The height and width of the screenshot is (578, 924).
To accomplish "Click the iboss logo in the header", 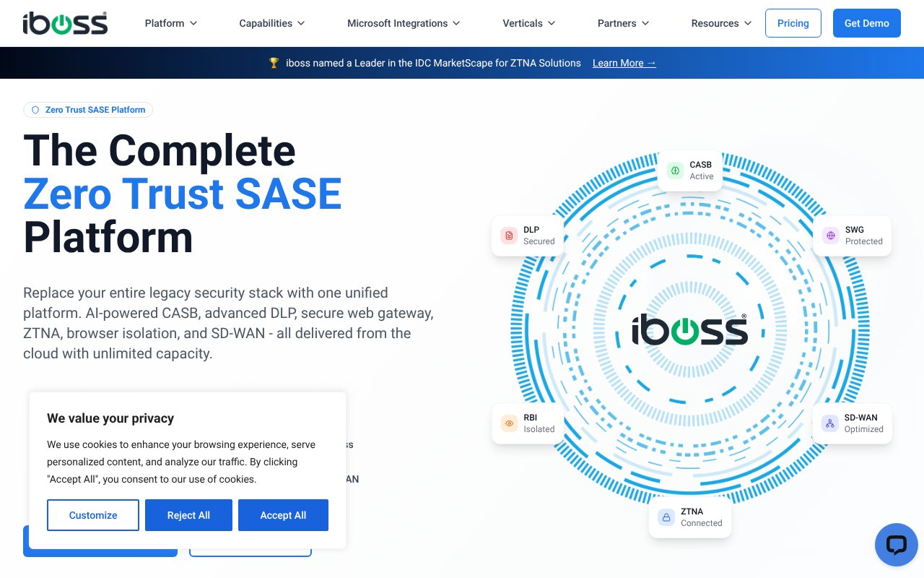I will click(x=65, y=23).
